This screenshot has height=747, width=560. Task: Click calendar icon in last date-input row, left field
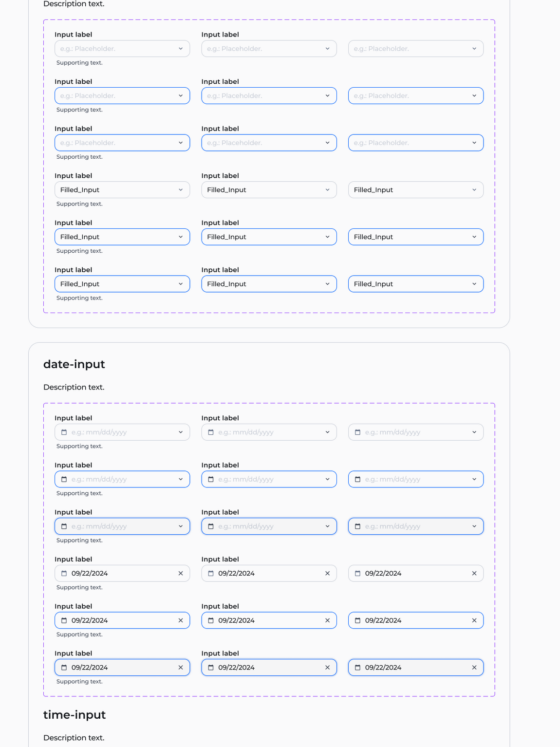point(64,668)
